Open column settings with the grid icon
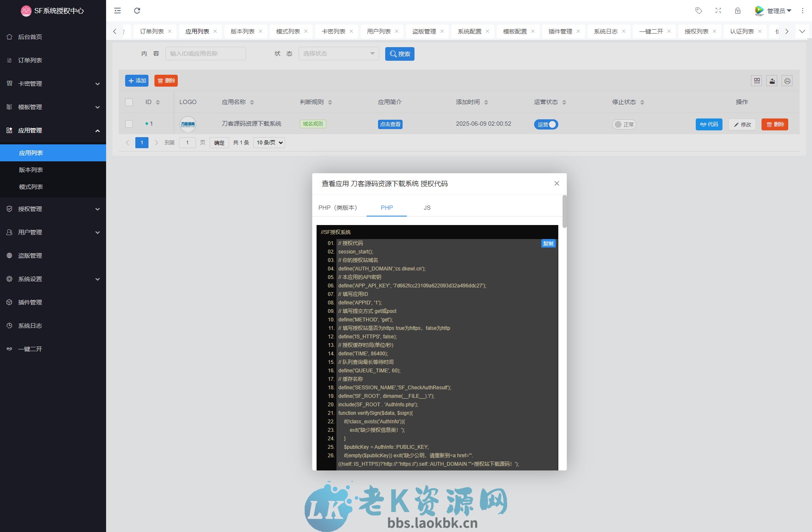The image size is (812, 532). [756, 81]
